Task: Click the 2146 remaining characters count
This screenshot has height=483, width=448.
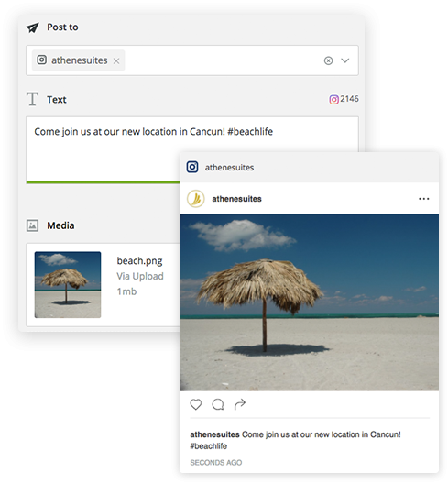Action: tap(349, 99)
